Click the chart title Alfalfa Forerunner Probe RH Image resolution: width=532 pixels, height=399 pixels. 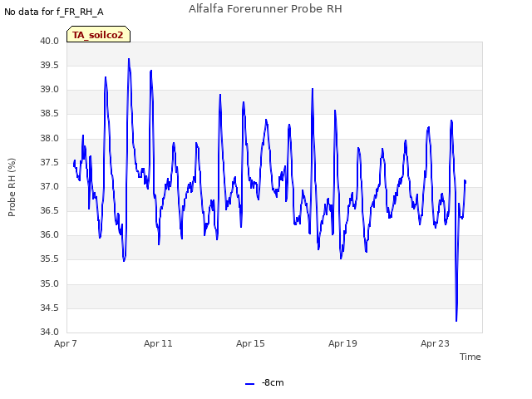(x=265, y=9)
